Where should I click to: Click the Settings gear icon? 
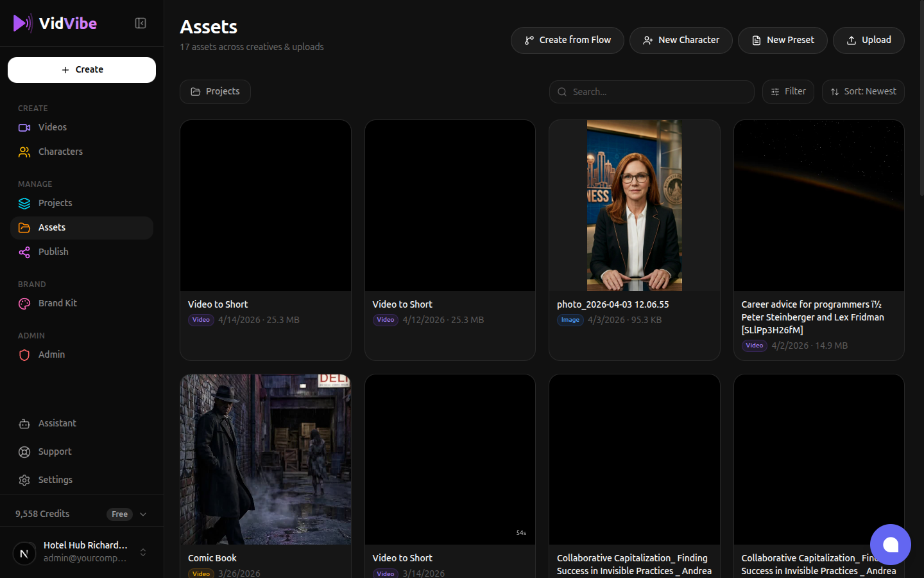point(24,480)
